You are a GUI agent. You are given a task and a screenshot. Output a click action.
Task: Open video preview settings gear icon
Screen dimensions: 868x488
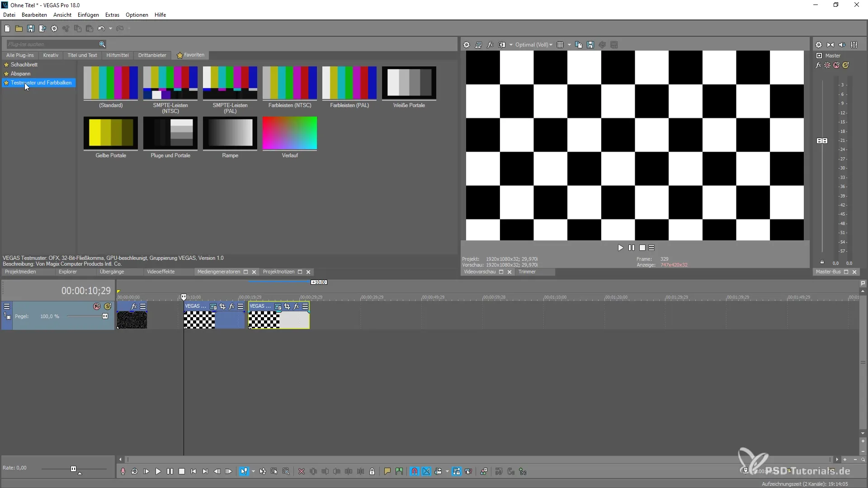(x=467, y=45)
